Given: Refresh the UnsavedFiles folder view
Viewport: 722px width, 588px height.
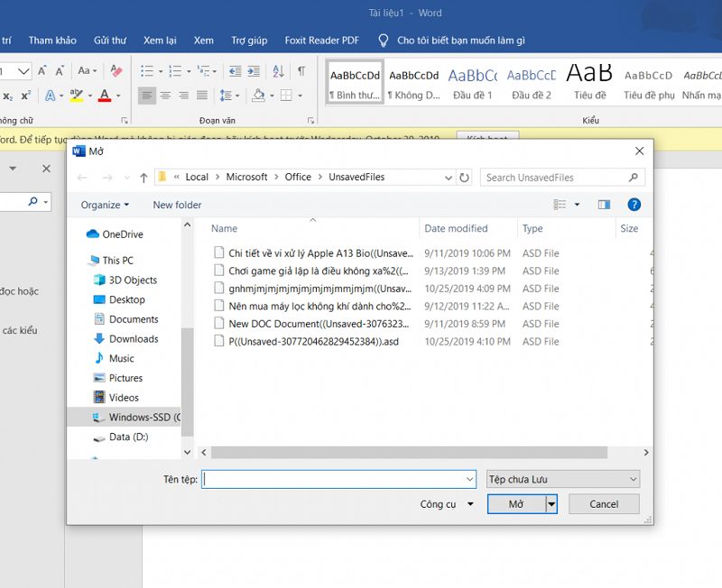Looking at the screenshot, I should coord(464,177).
